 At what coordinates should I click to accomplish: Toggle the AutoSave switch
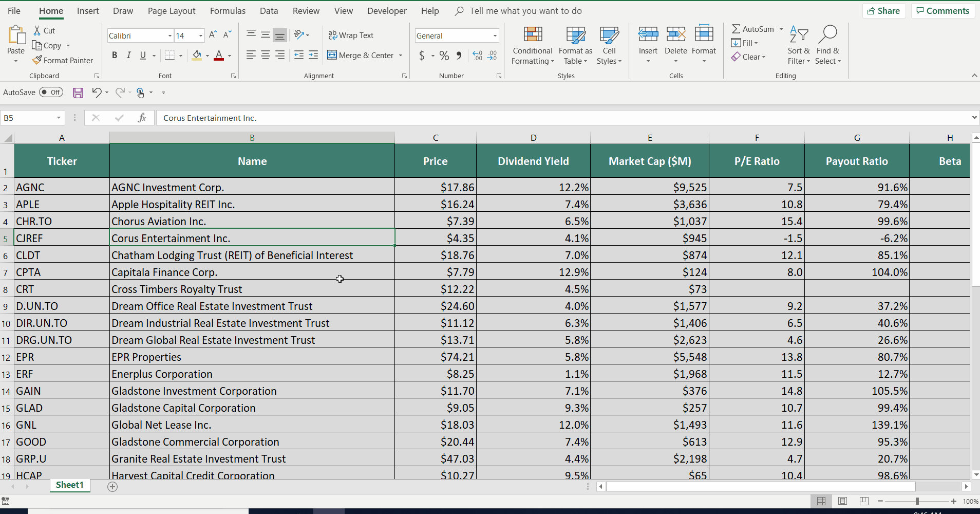[51, 93]
